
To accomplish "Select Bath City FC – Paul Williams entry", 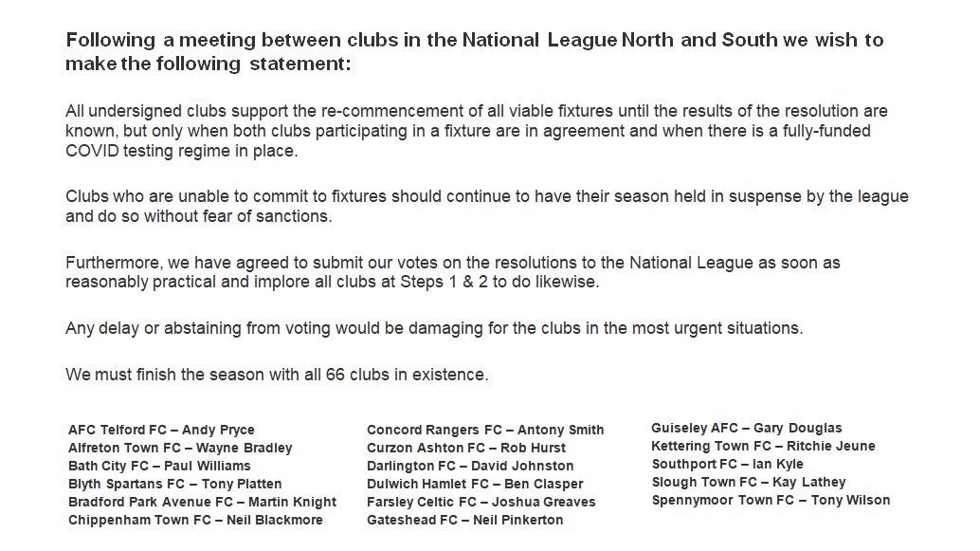I will tap(159, 466).
